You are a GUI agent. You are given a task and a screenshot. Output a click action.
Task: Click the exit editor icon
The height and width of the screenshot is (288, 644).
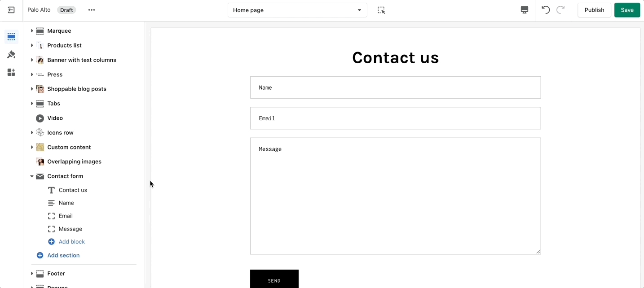[11, 10]
